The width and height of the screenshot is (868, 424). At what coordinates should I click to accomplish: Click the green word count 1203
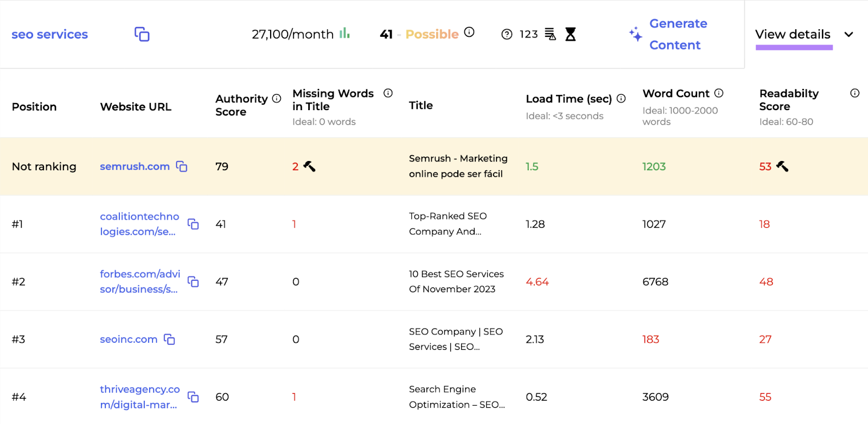click(x=654, y=166)
